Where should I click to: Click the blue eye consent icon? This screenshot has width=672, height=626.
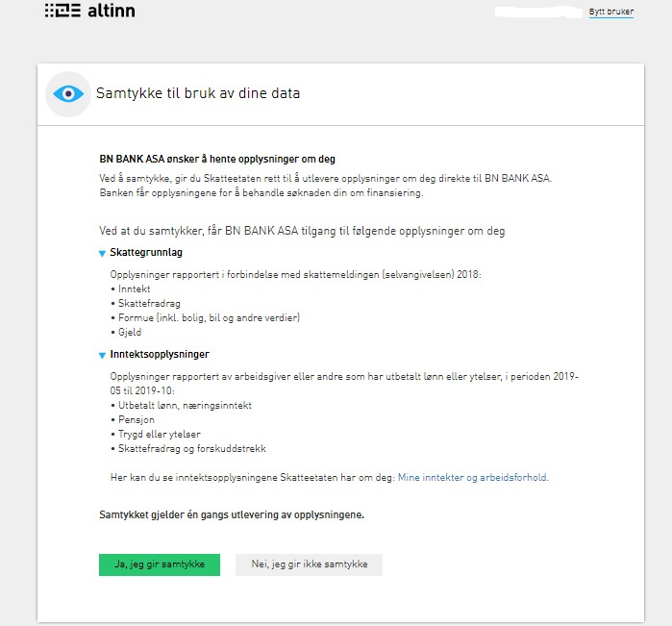coord(68,94)
